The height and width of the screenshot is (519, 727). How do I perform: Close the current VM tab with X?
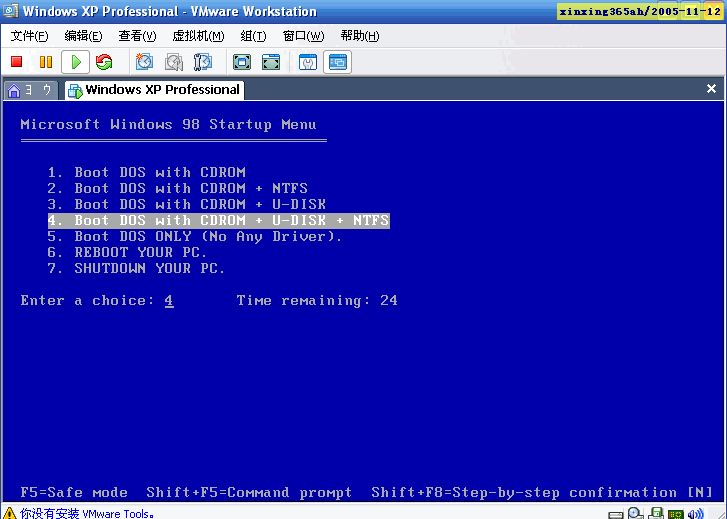coord(711,89)
